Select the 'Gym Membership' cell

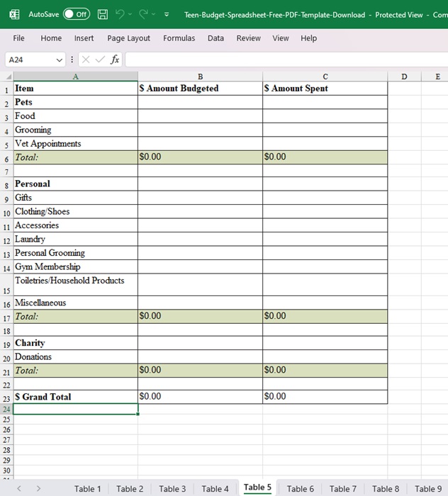pos(76,266)
